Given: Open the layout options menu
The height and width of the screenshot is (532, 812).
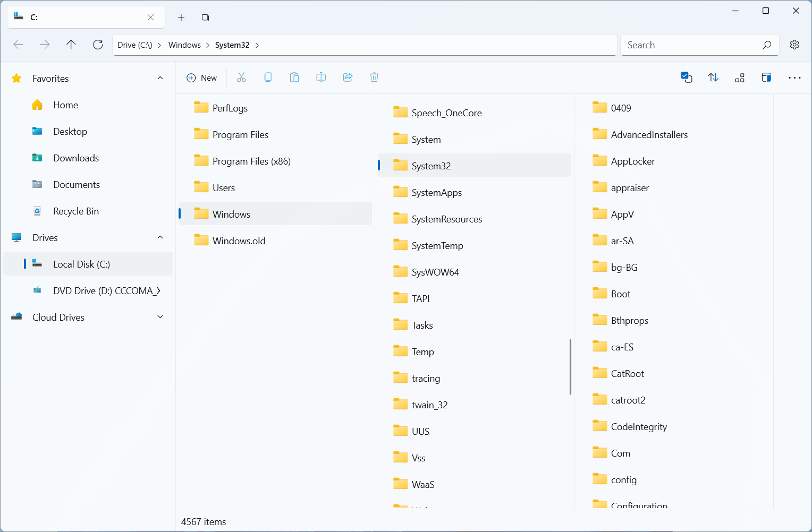Looking at the screenshot, I should (x=740, y=78).
